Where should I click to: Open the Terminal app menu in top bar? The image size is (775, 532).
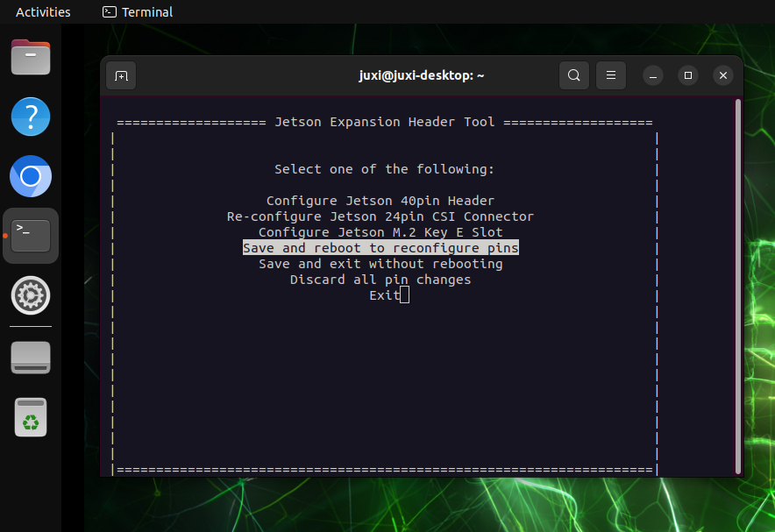point(138,12)
